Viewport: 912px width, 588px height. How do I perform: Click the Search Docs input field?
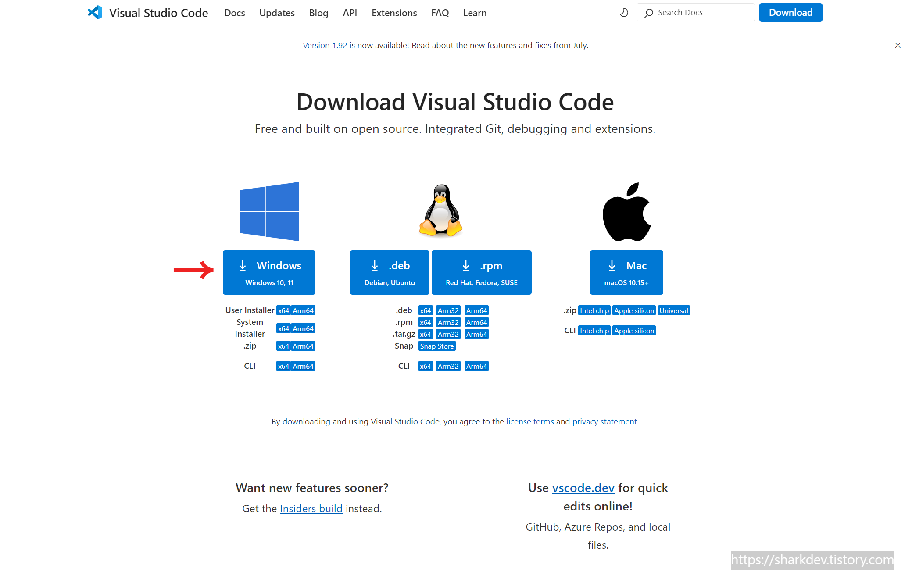[x=702, y=13]
